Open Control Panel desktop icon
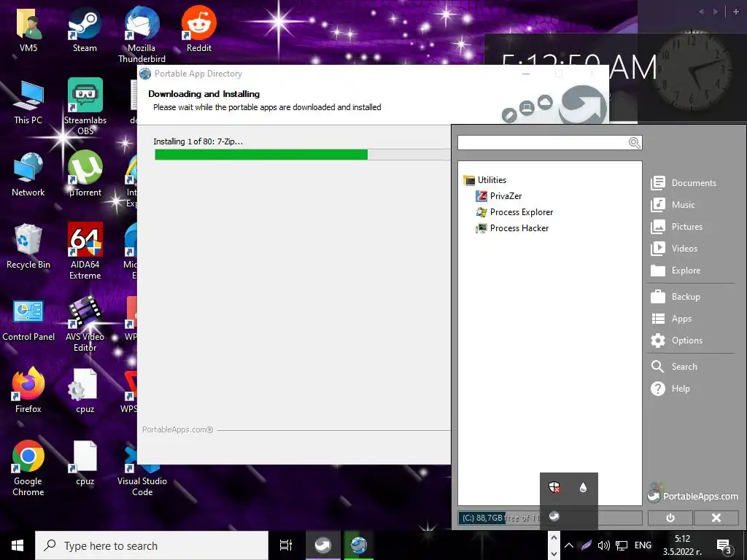Viewport: 747px width, 560px height. point(28,320)
